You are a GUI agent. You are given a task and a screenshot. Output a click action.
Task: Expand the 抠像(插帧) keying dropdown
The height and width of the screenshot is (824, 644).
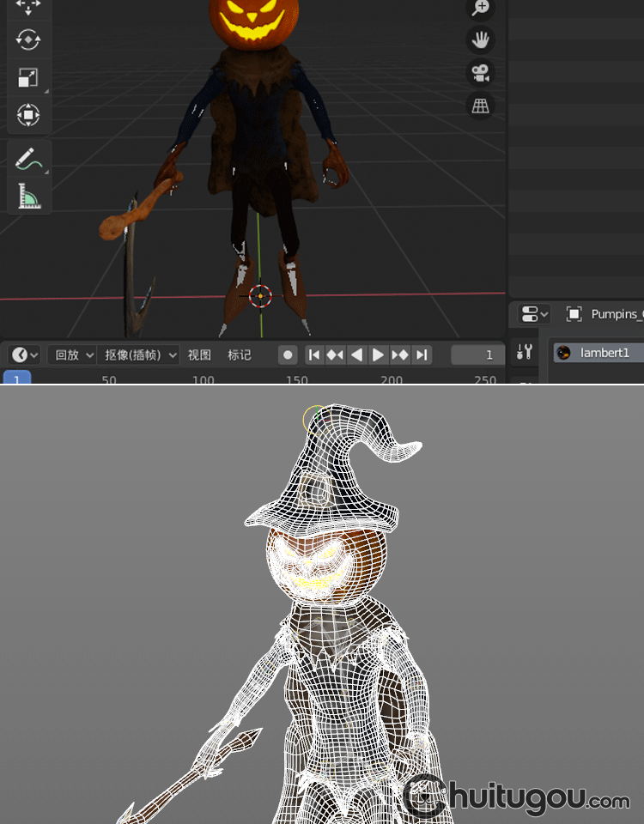(137, 354)
